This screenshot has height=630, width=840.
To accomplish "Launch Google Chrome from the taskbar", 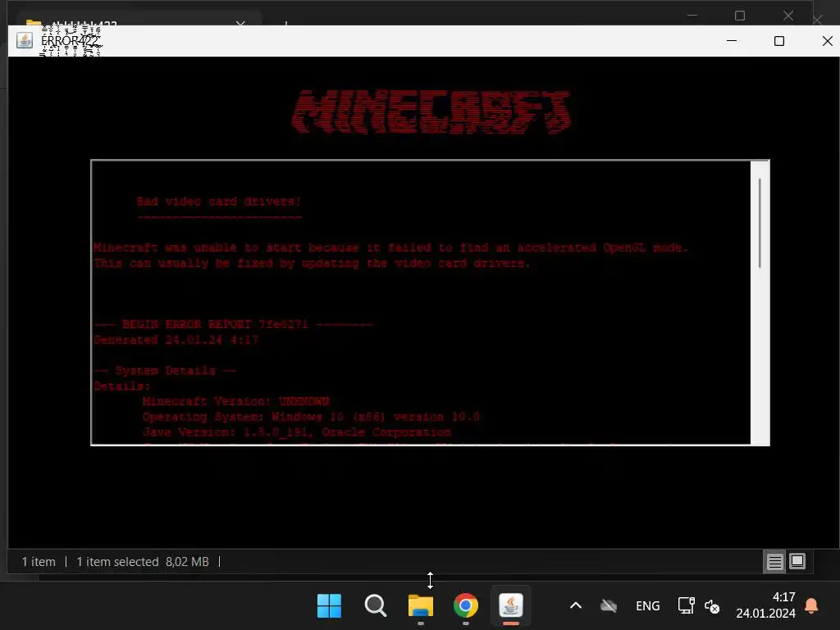I will click(x=466, y=606).
